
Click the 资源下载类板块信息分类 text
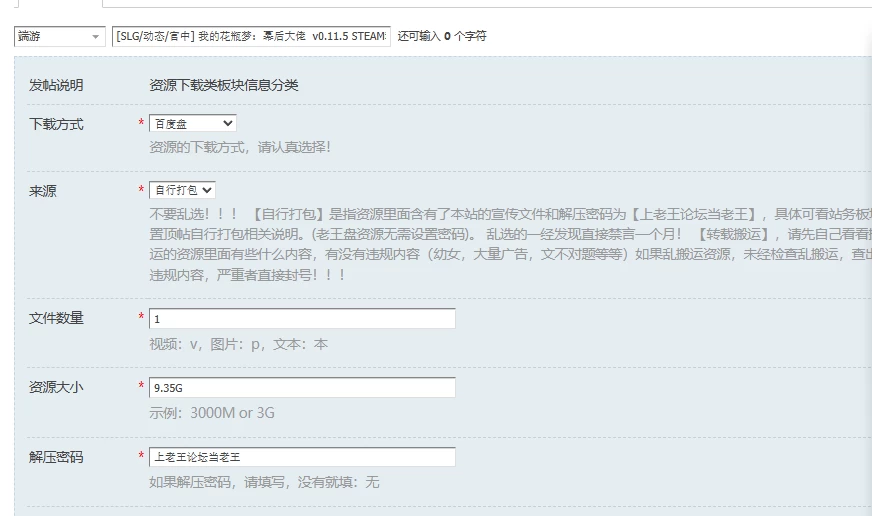(224, 85)
